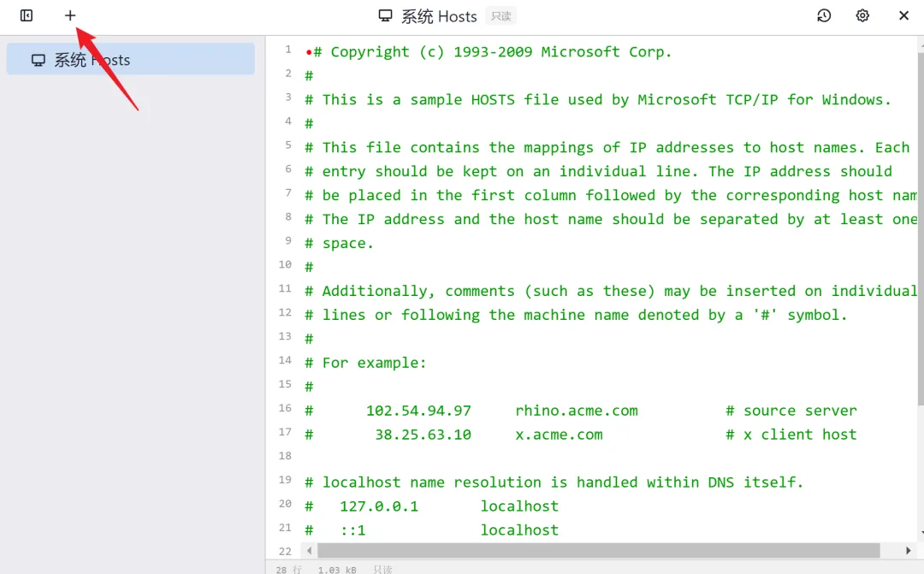Collapse the left sidebar panel icon

click(x=27, y=15)
